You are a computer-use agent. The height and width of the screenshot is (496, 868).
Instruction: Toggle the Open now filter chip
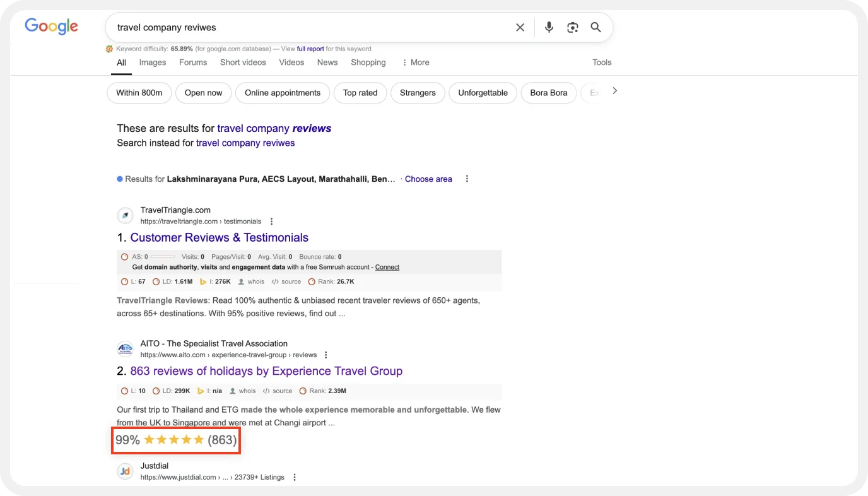(203, 93)
